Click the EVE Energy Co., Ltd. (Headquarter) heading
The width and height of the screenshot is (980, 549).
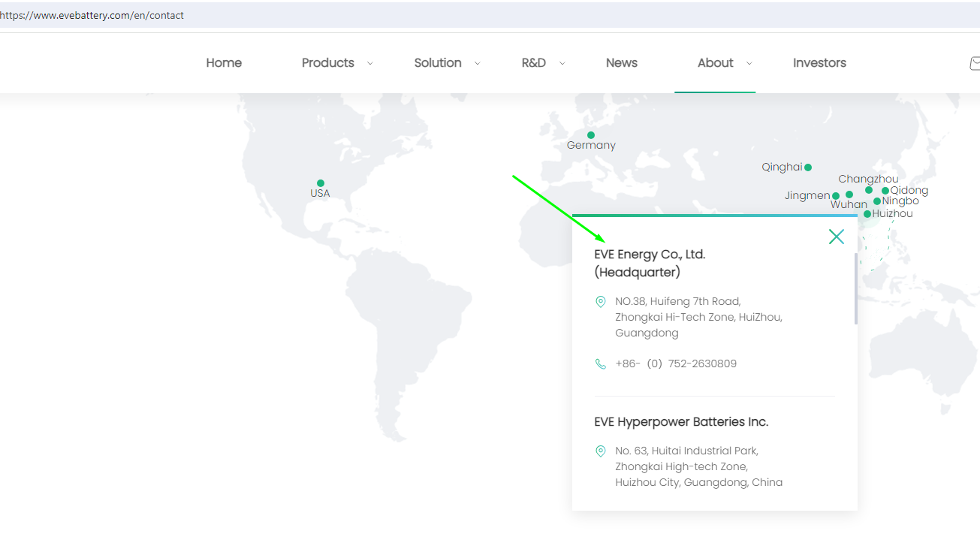tap(650, 264)
